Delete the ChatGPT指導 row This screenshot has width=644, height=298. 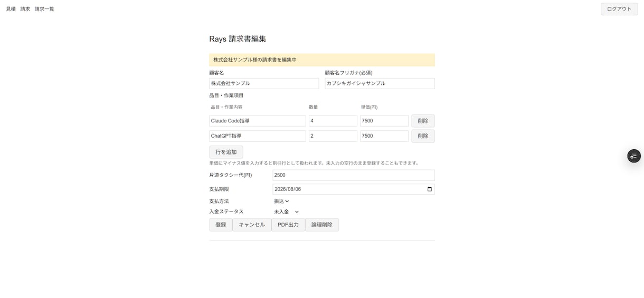tap(423, 136)
